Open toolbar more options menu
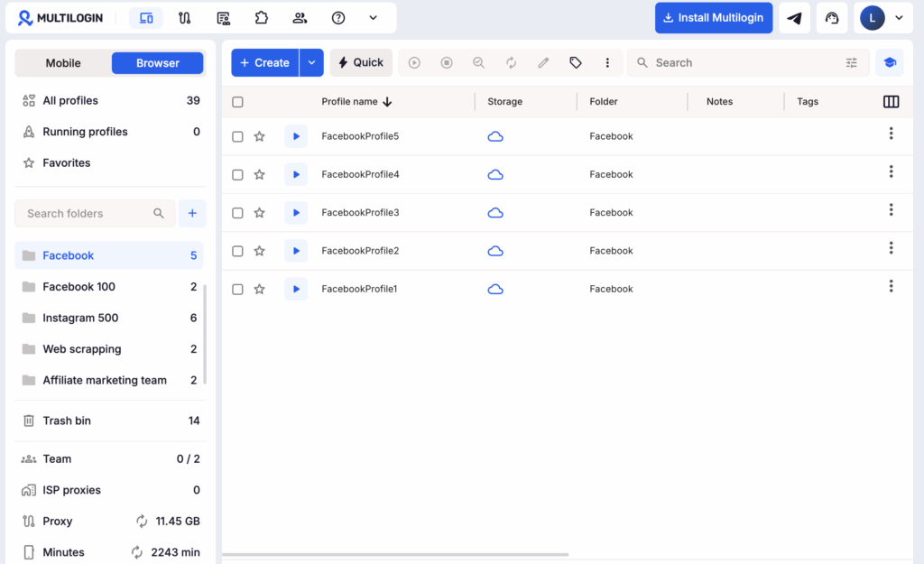The width and height of the screenshot is (924, 564). [607, 62]
